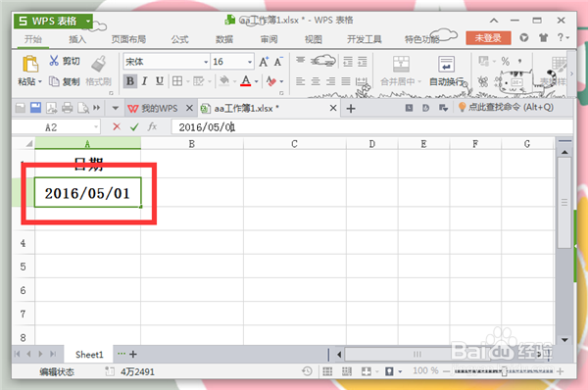Screen dimensions: 588x390
Task: Cancel formula bar entry with X
Action: coord(117,127)
